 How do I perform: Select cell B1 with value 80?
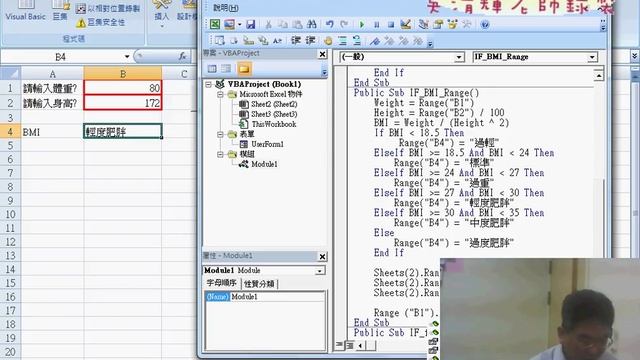coord(123,88)
